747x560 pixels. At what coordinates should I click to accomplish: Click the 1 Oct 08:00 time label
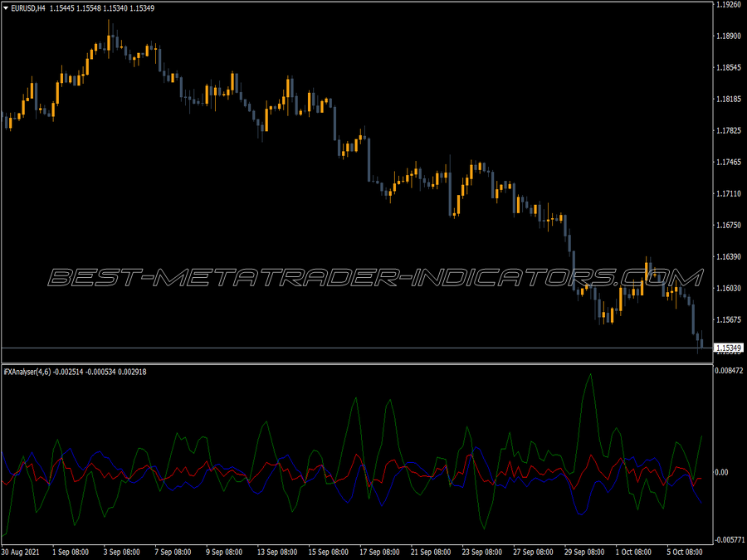(x=633, y=553)
